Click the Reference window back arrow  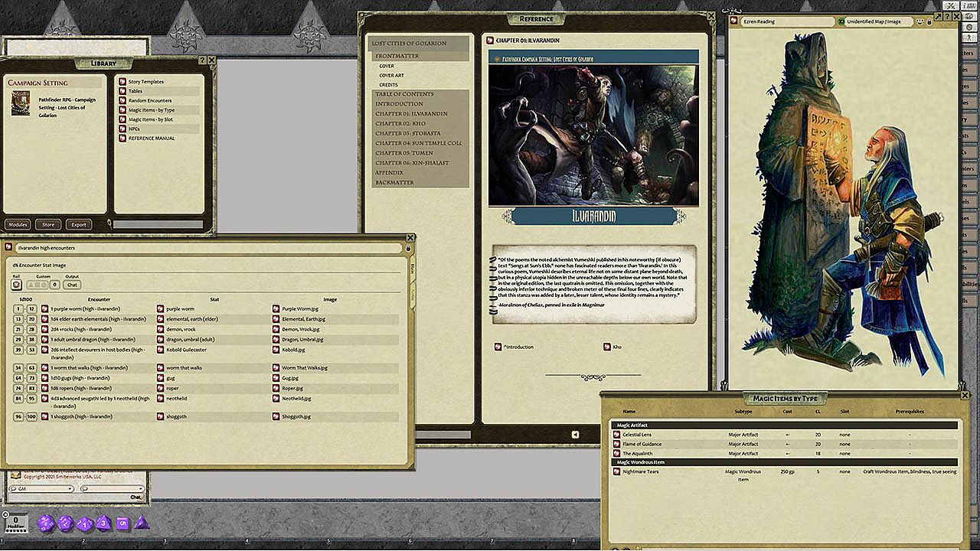pos(576,435)
